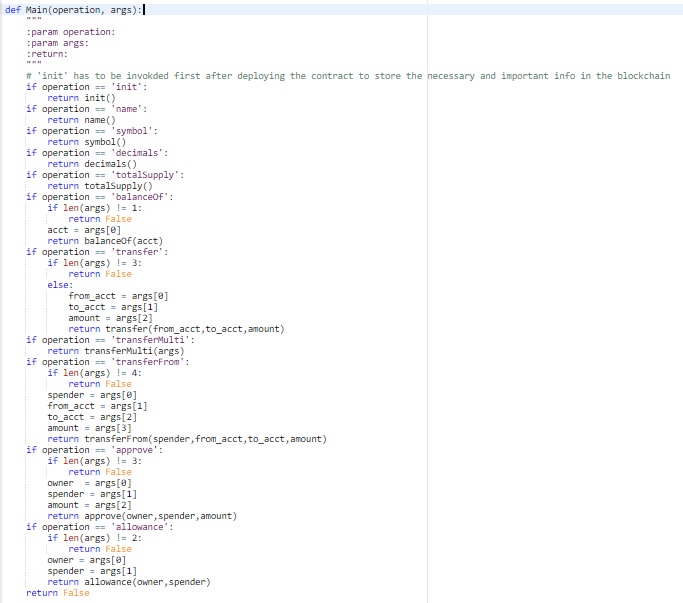Click the line if operation == 'balanceOf':

100,197
